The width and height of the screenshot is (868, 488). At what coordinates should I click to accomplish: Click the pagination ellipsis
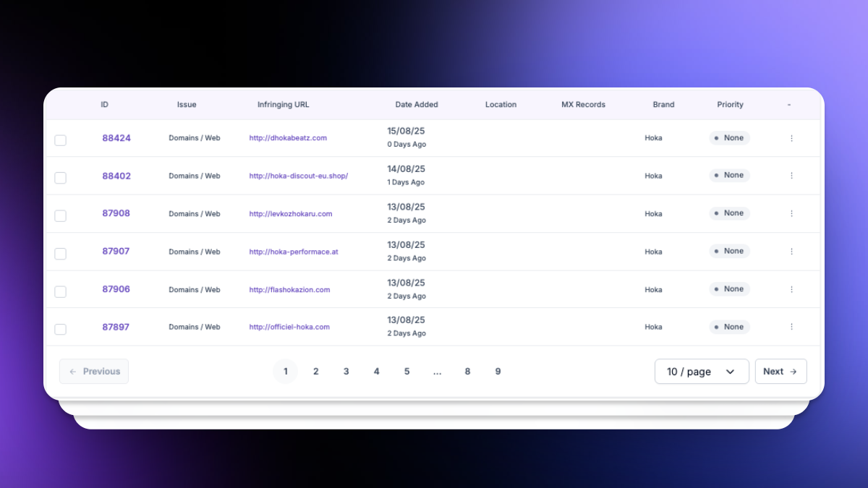pos(438,372)
